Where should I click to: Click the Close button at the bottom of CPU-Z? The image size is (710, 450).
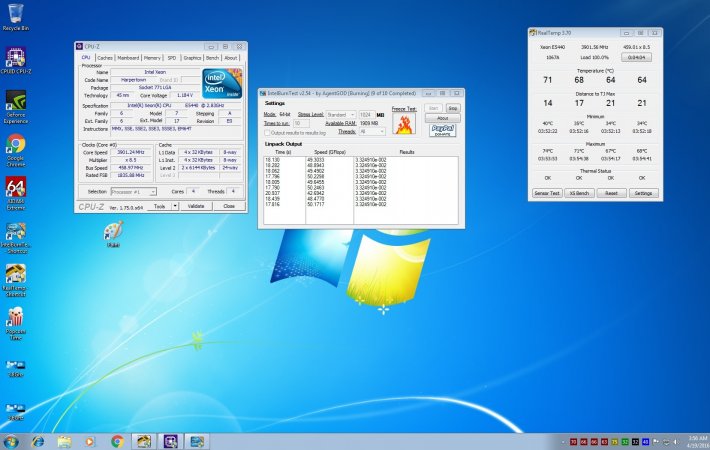229,206
